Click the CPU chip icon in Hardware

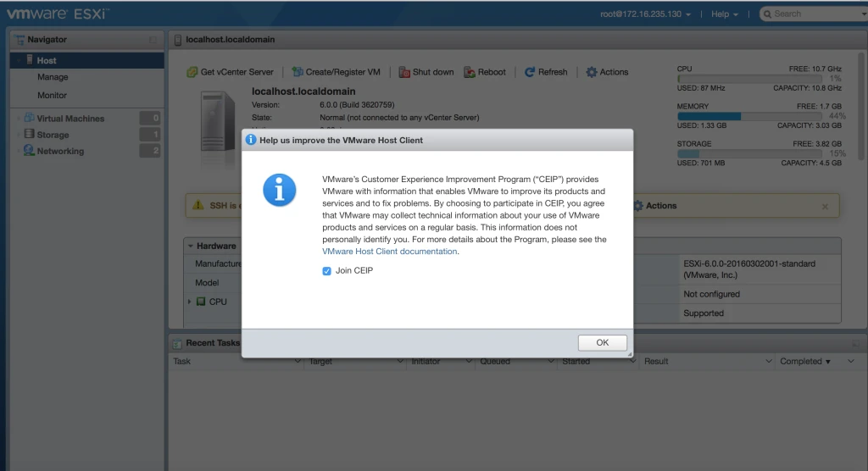pyautogui.click(x=201, y=302)
